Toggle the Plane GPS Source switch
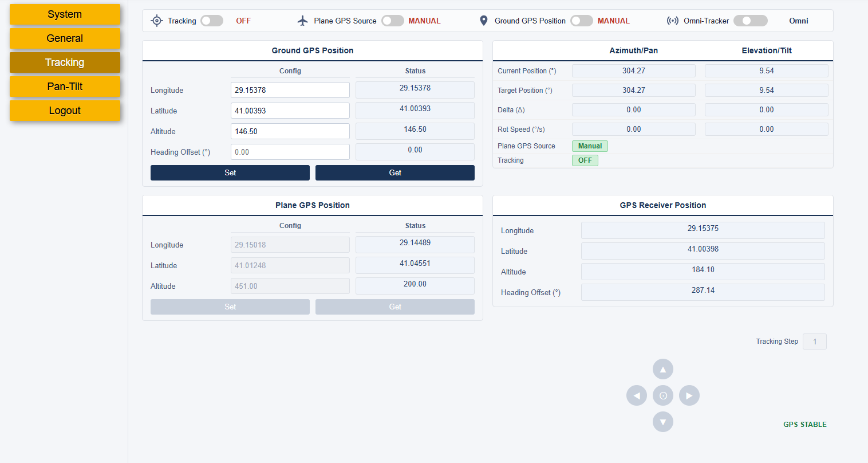This screenshot has width=868, height=463. [393, 21]
